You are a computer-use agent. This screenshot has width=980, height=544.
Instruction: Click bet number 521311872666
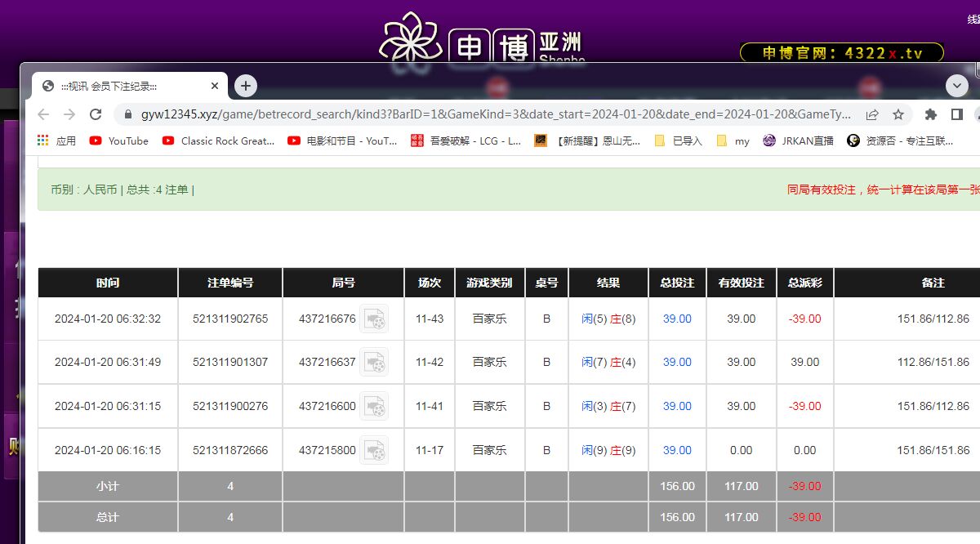pos(230,450)
